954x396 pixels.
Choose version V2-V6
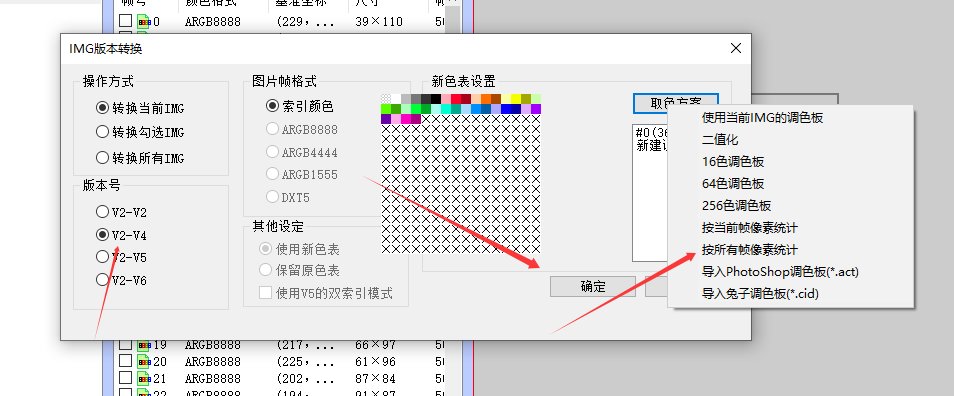[121, 280]
